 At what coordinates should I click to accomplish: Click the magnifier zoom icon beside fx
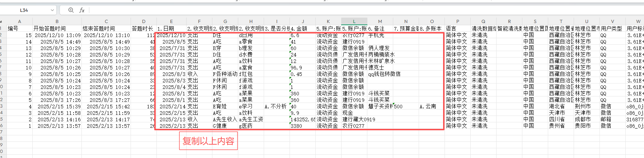pyautogui.click(x=71, y=10)
